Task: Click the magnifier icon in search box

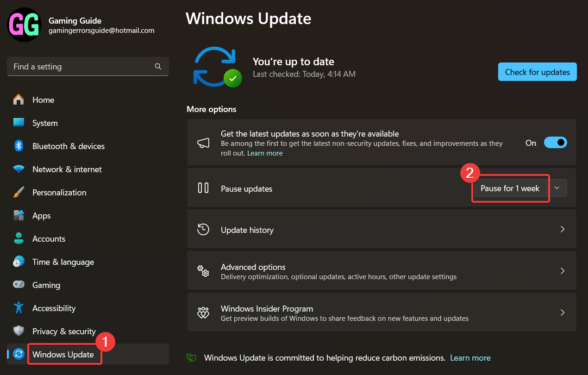Action: tap(158, 67)
